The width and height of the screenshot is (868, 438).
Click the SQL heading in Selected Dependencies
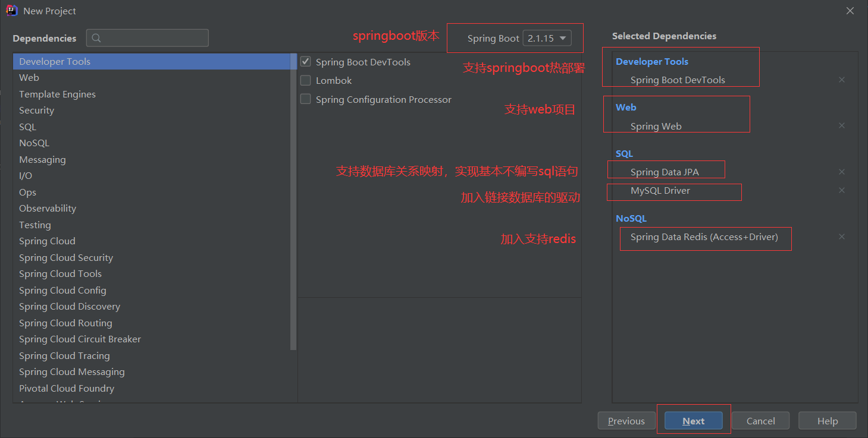pos(624,153)
